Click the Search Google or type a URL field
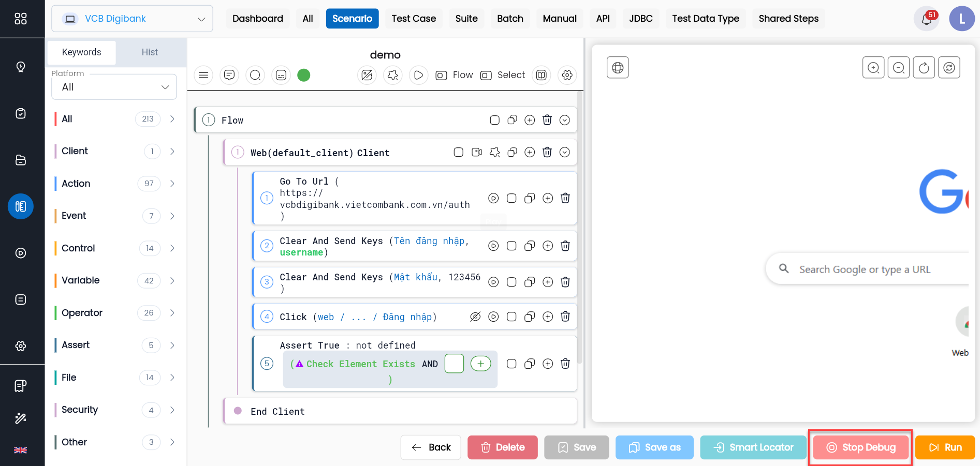 pyautogui.click(x=867, y=269)
